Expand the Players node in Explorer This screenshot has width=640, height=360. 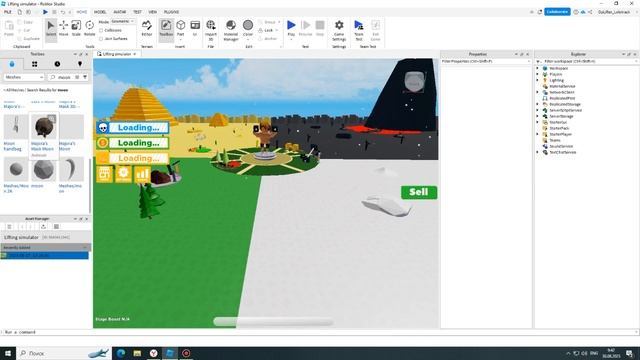point(538,74)
